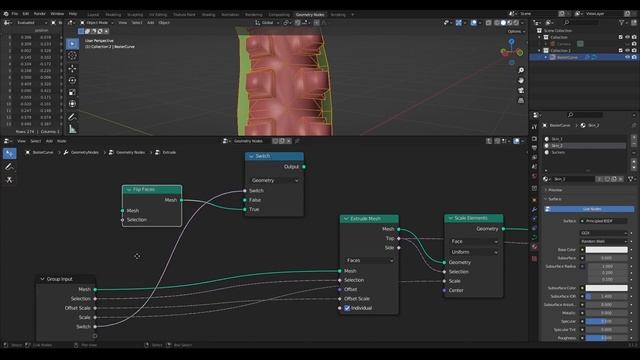
Task: Add material slot with plus button
Action: [x=634, y=138]
